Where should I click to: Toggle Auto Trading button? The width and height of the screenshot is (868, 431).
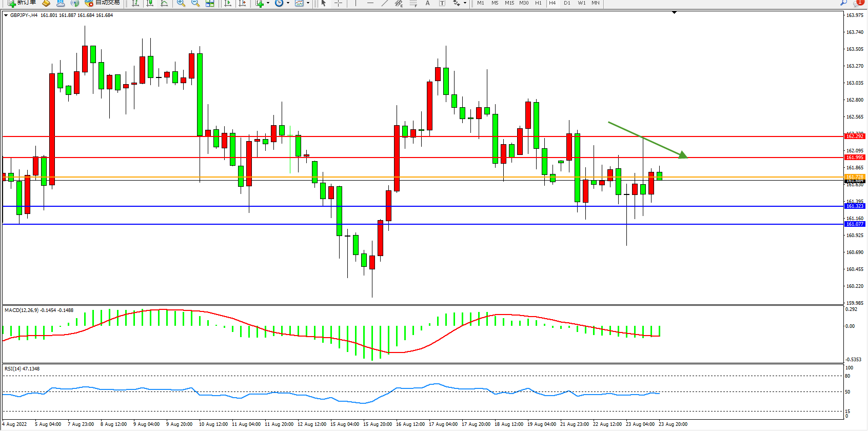[x=103, y=3]
